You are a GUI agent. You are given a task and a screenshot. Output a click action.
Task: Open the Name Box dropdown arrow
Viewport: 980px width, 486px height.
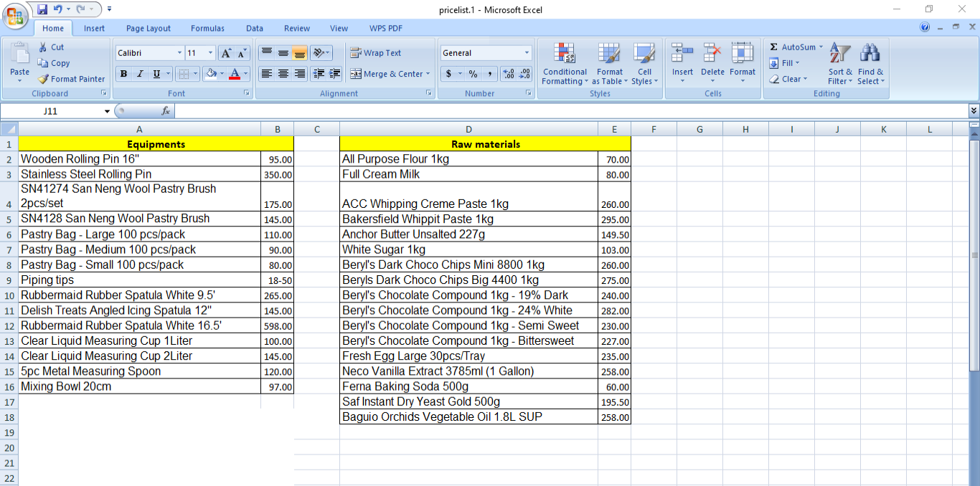tap(107, 111)
